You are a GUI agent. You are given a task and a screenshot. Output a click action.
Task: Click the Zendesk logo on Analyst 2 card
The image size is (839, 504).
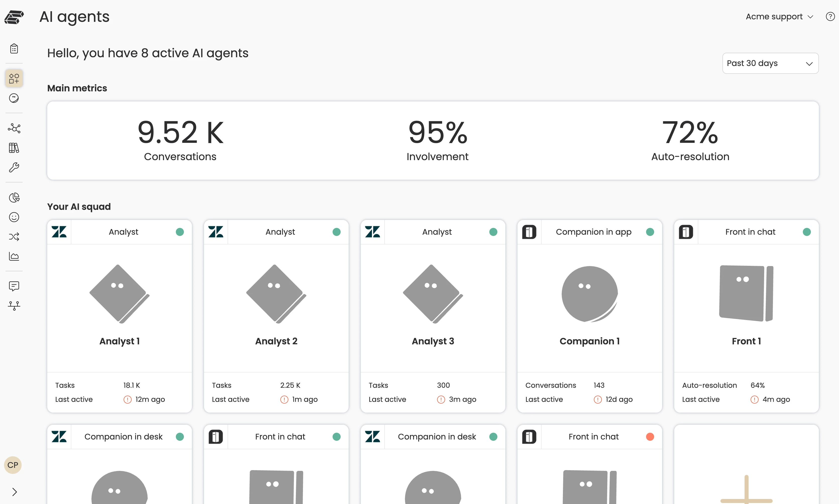tap(216, 232)
